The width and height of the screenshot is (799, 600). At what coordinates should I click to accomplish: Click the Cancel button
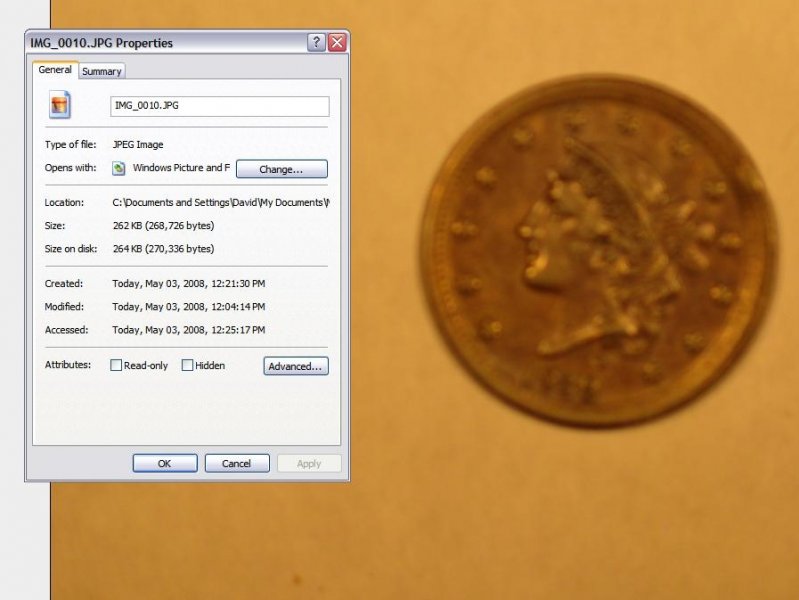237,463
